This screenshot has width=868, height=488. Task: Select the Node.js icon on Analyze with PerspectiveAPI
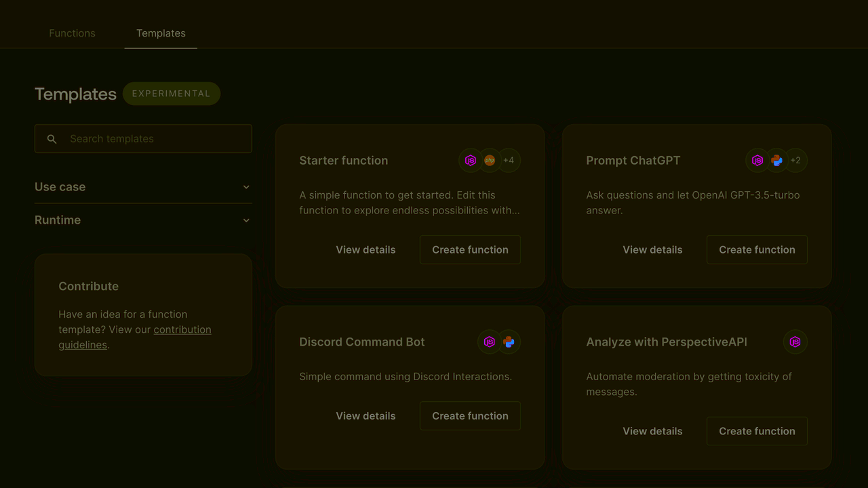[x=795, y=342]
